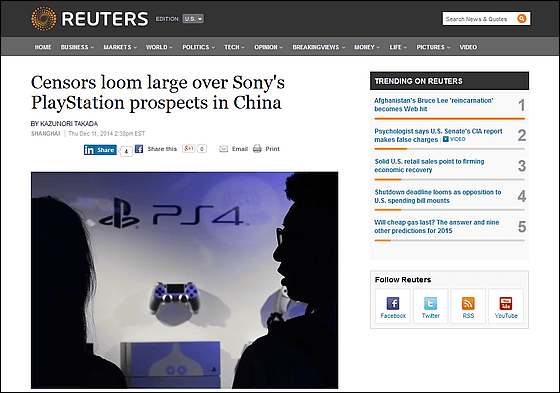560x393 pixels.
Task: Open the Shutdown deadline looms trending story
Action: [438, 196]
